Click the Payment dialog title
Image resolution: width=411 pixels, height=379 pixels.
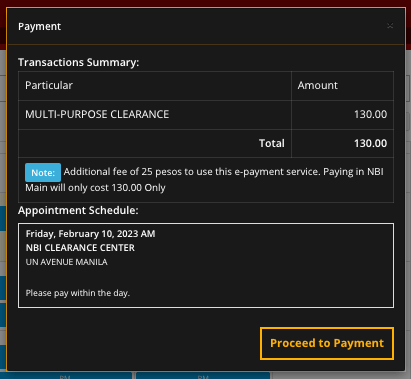coord(39,26)
